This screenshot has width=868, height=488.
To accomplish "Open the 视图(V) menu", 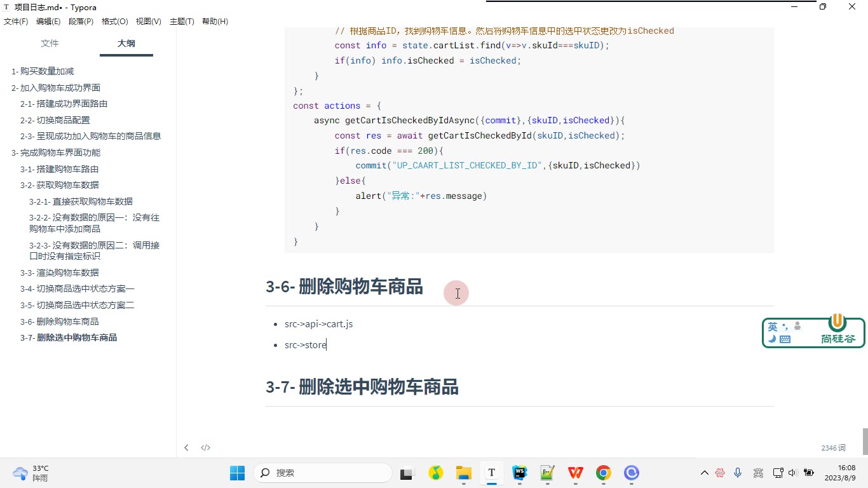I will point(148,22).
